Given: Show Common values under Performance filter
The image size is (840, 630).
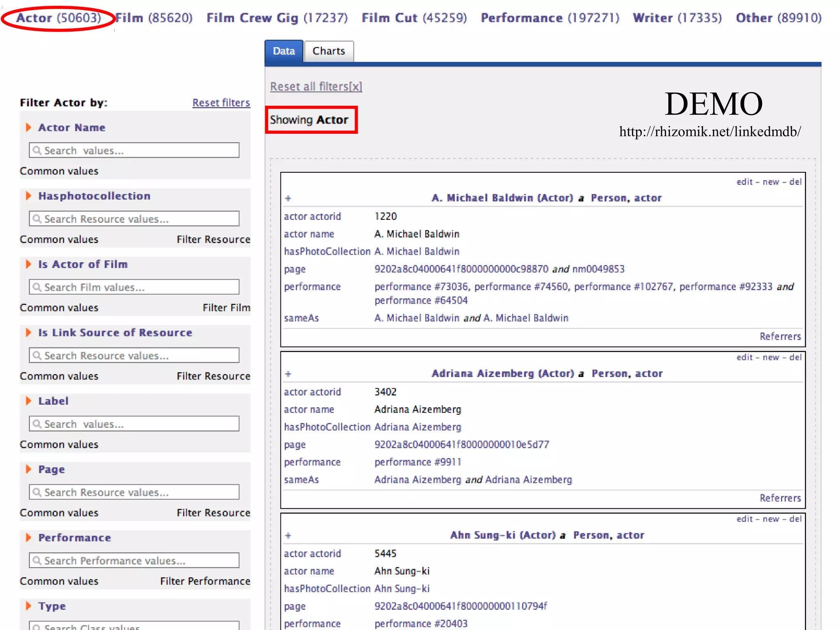Looking at the screenshot, I should pos(59,581).
